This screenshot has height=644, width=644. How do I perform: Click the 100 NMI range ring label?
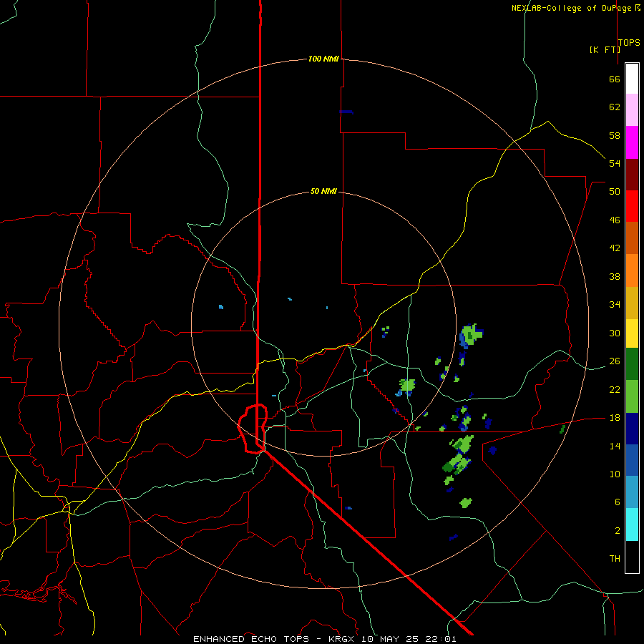[x=323, y=59]
